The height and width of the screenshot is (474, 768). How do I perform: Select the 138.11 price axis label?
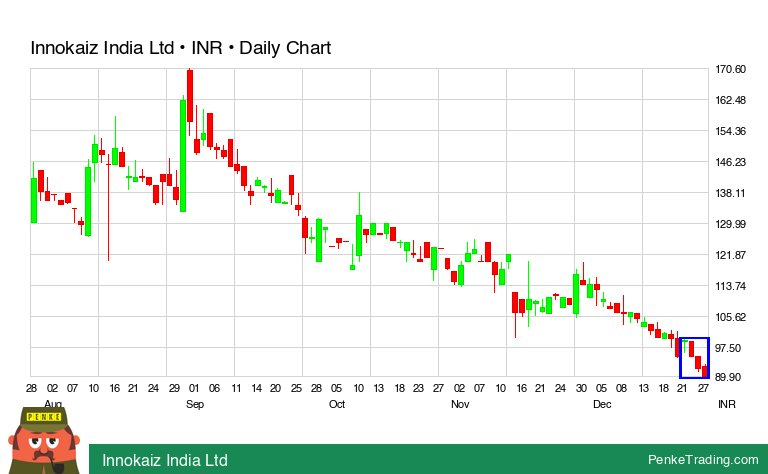tap(730, 193)
